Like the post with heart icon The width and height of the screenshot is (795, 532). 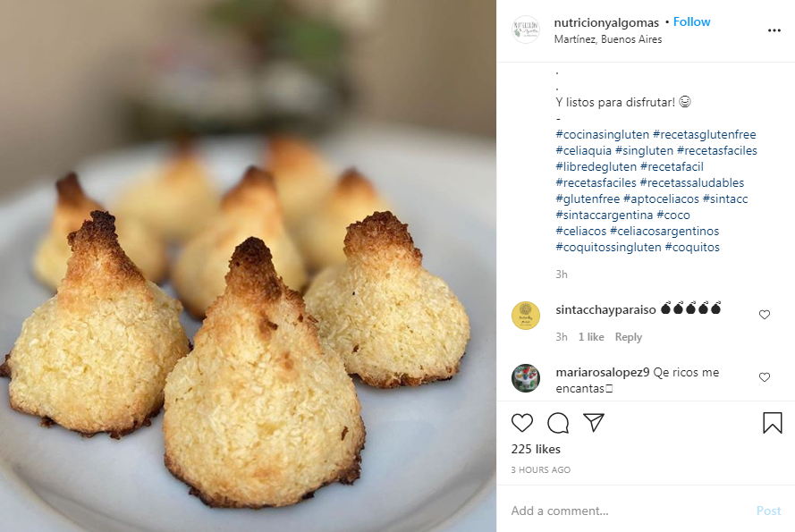522,423
